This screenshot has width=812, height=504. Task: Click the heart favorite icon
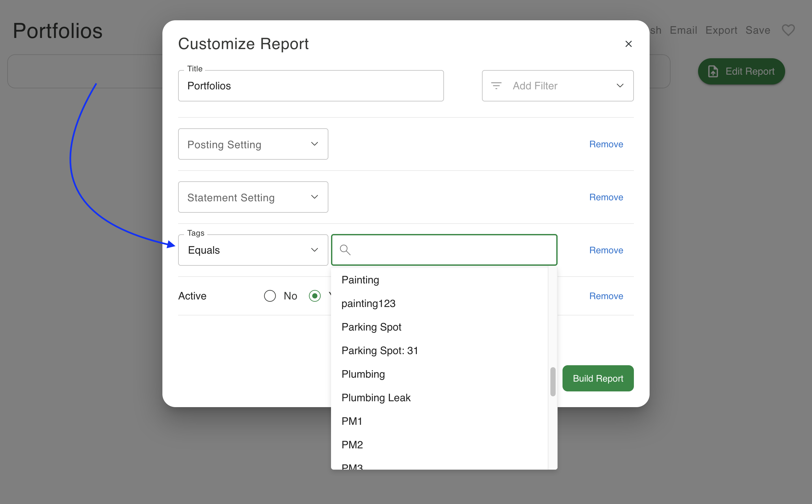(788, 30)
